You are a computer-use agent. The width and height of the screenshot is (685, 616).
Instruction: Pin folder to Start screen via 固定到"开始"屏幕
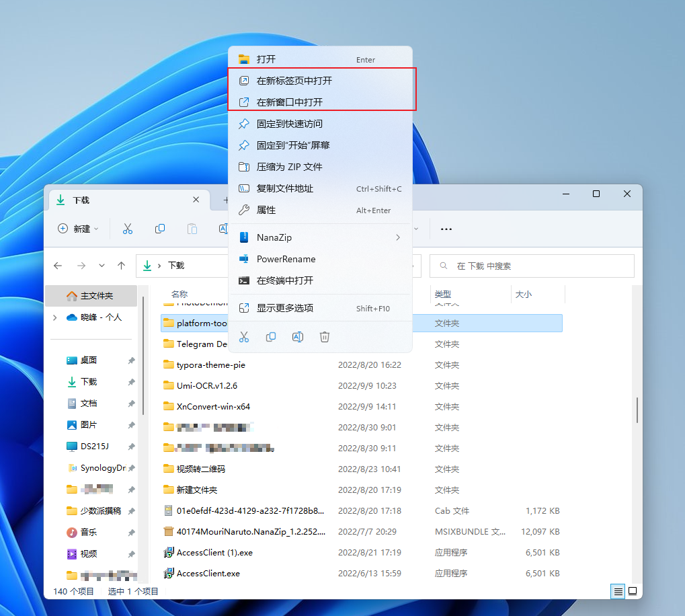pyautogui.click(x=290, y=145)
